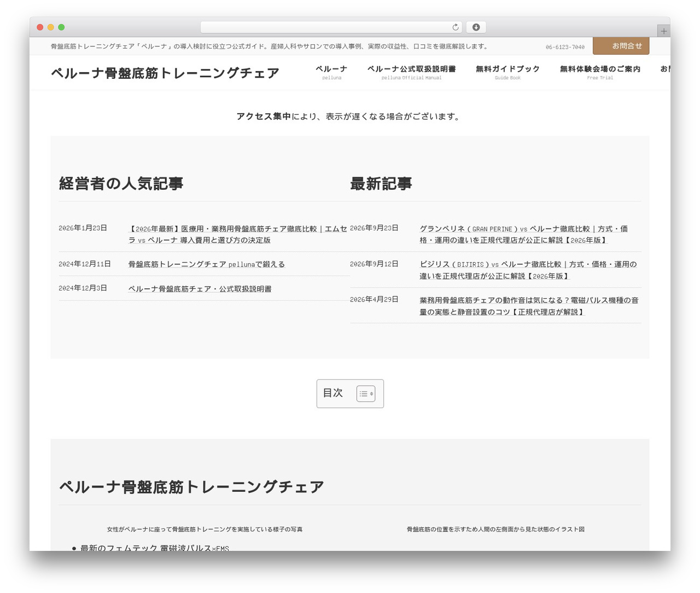
Task: Open 無料体験会場のご案内 menu item
Action: click(x=600, y=72)
